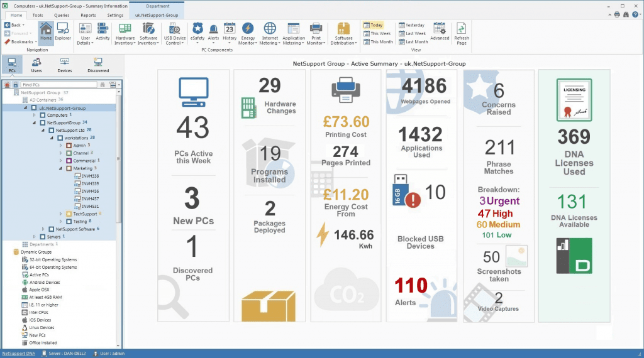The image size is (644, 358).
Task: Collapse the uk.NetSupport-Group tree node
Action: coord(25,108)
